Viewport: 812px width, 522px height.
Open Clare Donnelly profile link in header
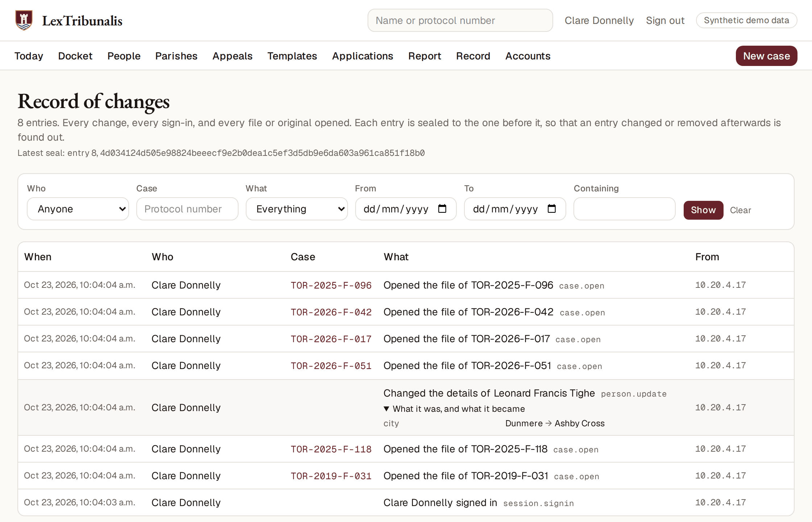599,20
